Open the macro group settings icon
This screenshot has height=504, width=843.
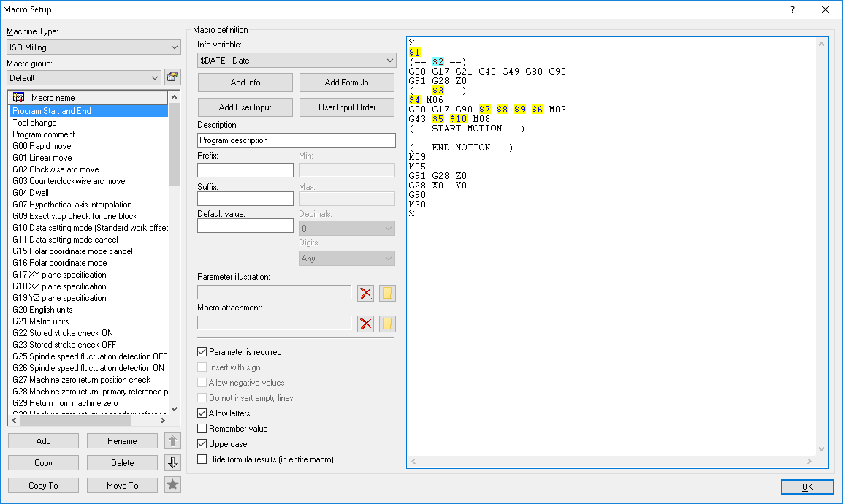(x=172, y=77)
